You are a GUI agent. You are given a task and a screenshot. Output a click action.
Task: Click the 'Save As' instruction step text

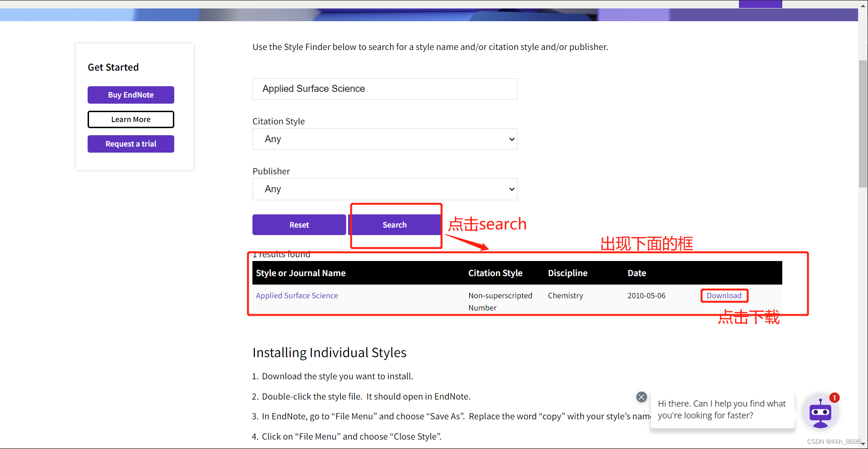click(456, 416)
